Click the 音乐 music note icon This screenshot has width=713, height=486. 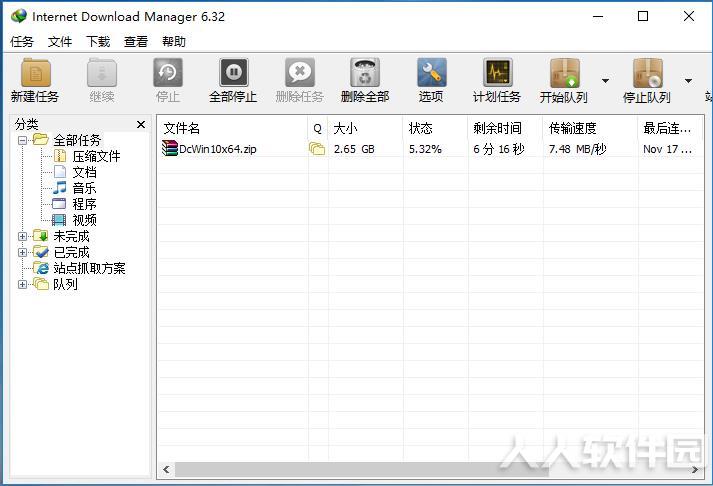tap(60, 188)
